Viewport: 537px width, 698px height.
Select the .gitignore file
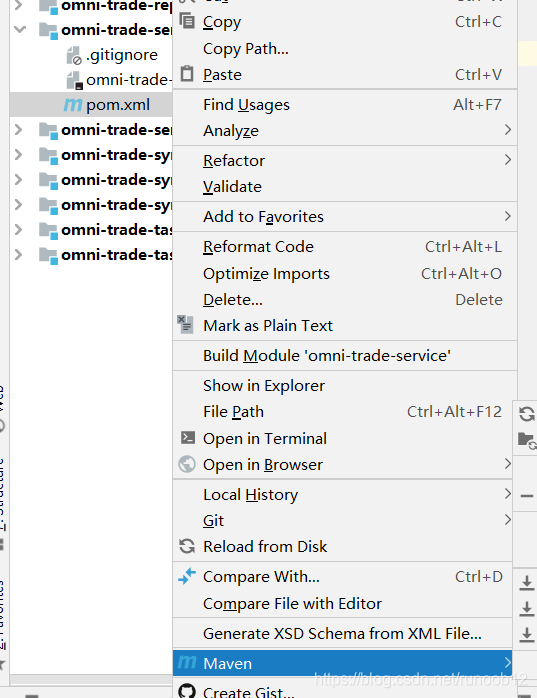click(122, 55)
